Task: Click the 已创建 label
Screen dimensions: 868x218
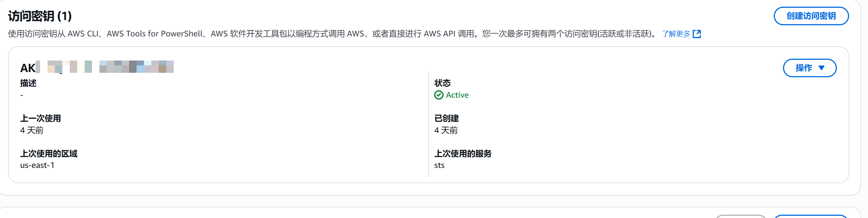Action: tap(446, 118)
